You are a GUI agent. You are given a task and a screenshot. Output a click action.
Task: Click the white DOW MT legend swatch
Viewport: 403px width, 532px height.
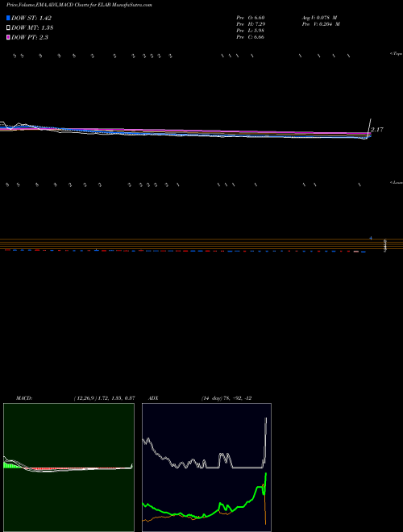pos(8,27)
